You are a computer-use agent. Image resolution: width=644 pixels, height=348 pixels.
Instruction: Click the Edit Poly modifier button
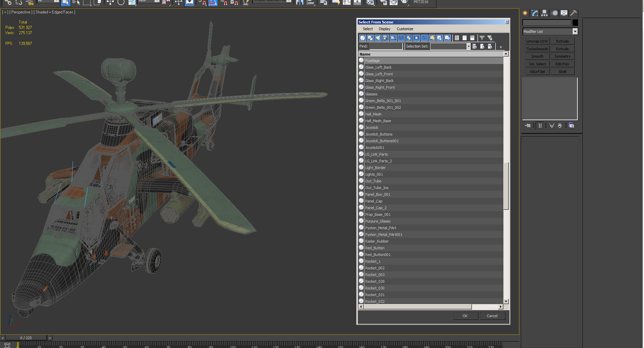click(562, 64)
